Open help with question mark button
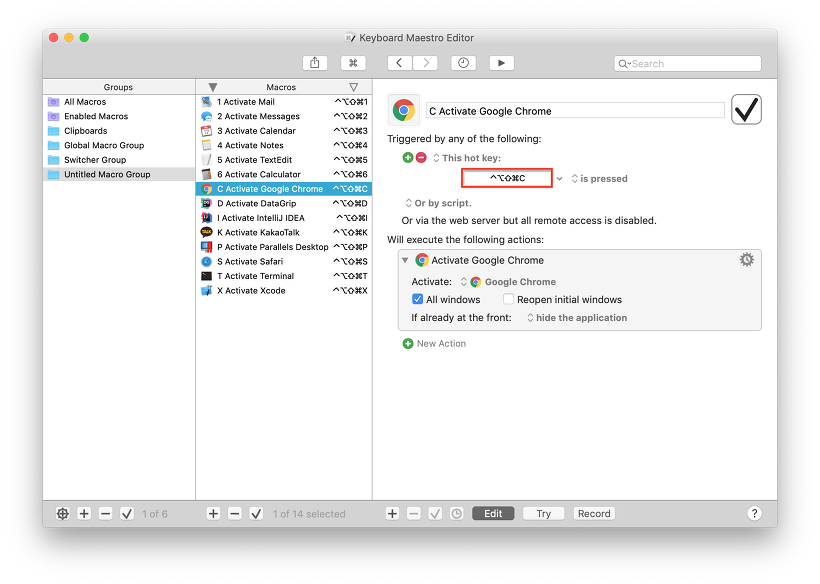The image size is (820, 584). click(x=754, y=513)
